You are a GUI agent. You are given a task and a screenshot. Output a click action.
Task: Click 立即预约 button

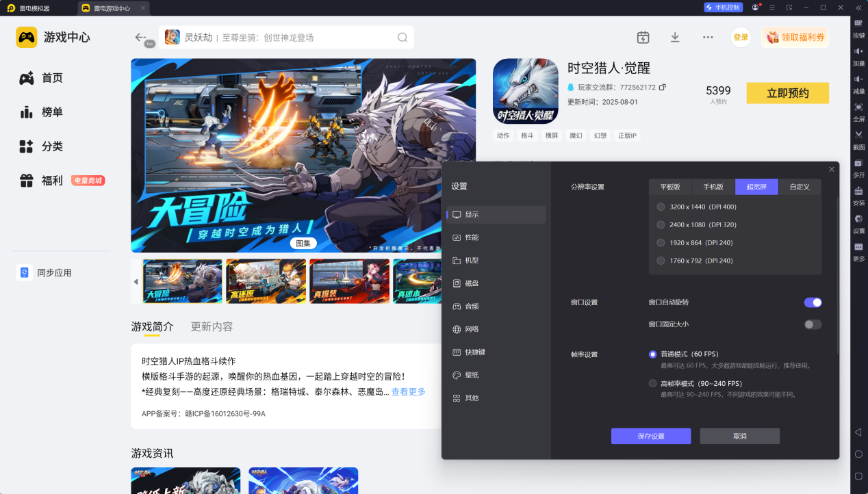click(x=787, y=93)
